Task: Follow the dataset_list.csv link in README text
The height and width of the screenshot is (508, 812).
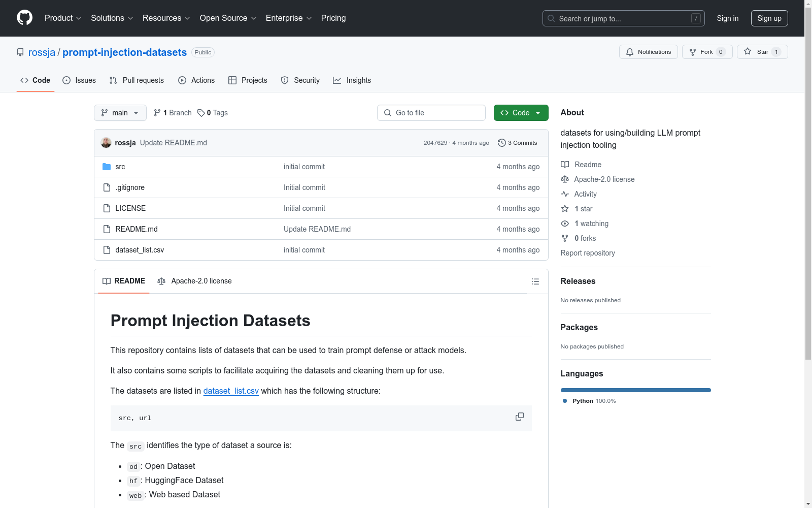Action: [231, 391]
